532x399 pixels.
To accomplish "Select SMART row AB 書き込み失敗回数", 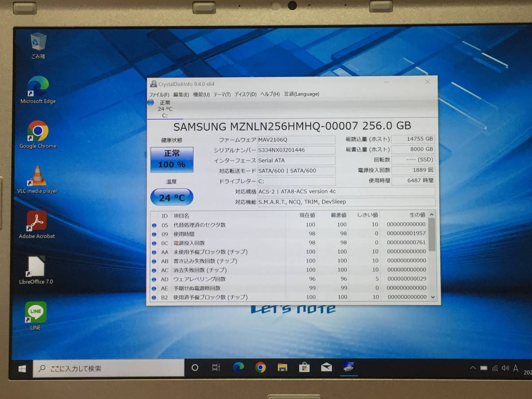I will (x=289, y=261).
